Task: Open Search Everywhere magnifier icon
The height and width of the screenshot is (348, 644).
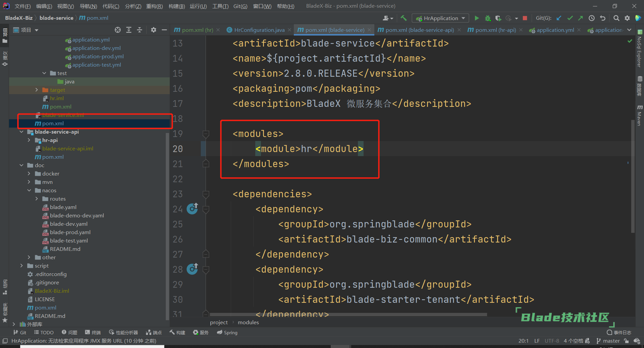Action: [616, 18]
